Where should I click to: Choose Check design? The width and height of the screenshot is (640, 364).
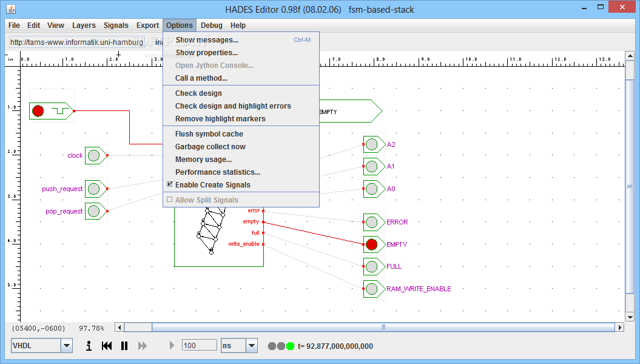tap(241, 93)
